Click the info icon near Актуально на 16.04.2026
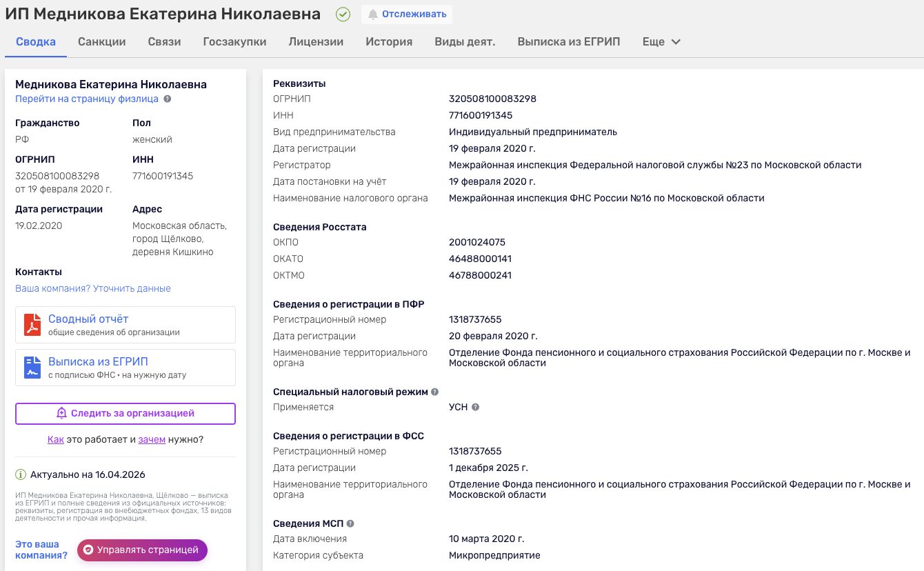The height and width of the screenshot is (571, 924). (21, 474)
